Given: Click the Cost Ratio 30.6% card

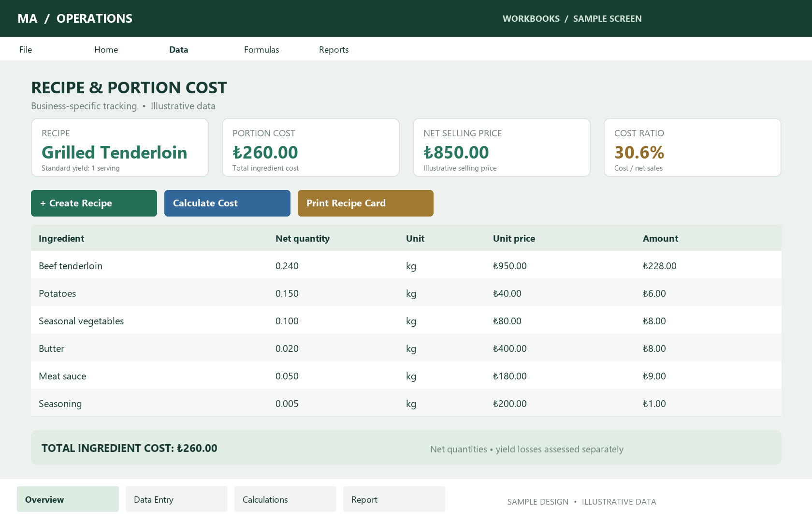Looking at the screenshot, I should (x=693, y=147).
